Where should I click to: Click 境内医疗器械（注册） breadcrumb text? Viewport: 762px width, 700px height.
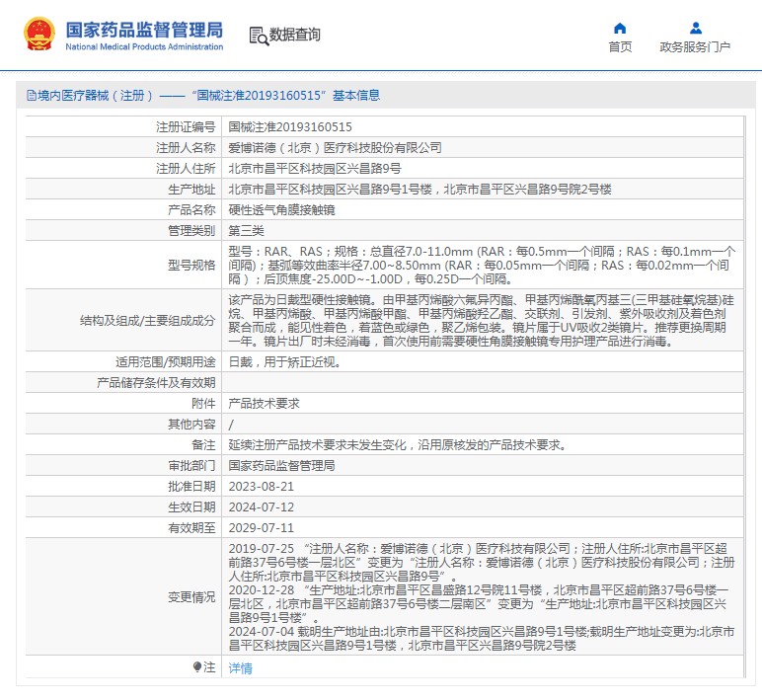click(x=95, y=96)
